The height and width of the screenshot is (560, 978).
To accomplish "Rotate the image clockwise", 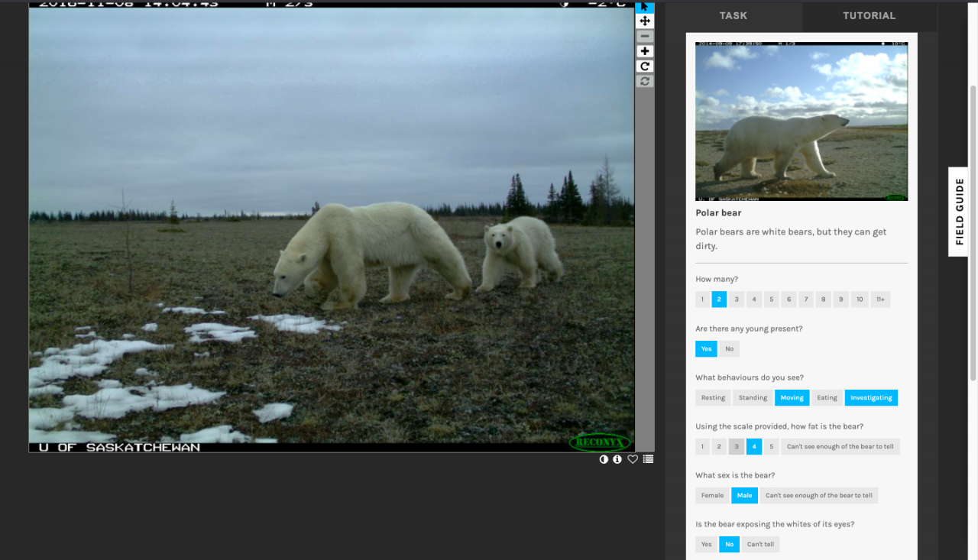I will [x=645, y=66].
